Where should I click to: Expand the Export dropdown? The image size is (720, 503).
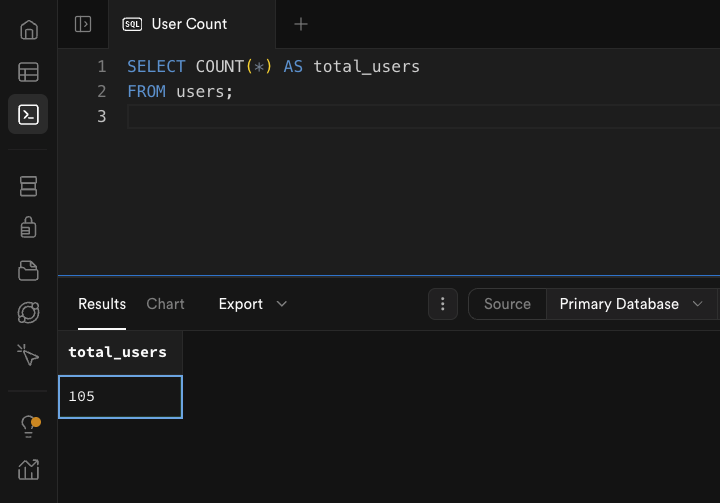(253, 304)
